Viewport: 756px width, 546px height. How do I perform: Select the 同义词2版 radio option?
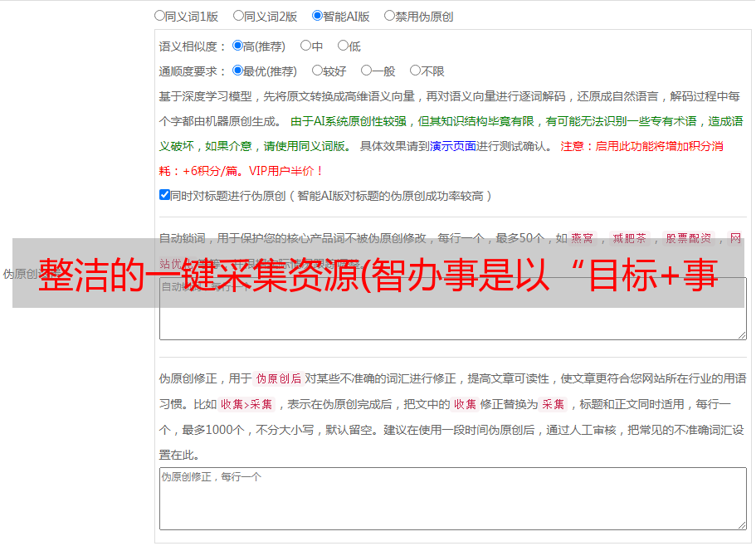coord(238,16)
